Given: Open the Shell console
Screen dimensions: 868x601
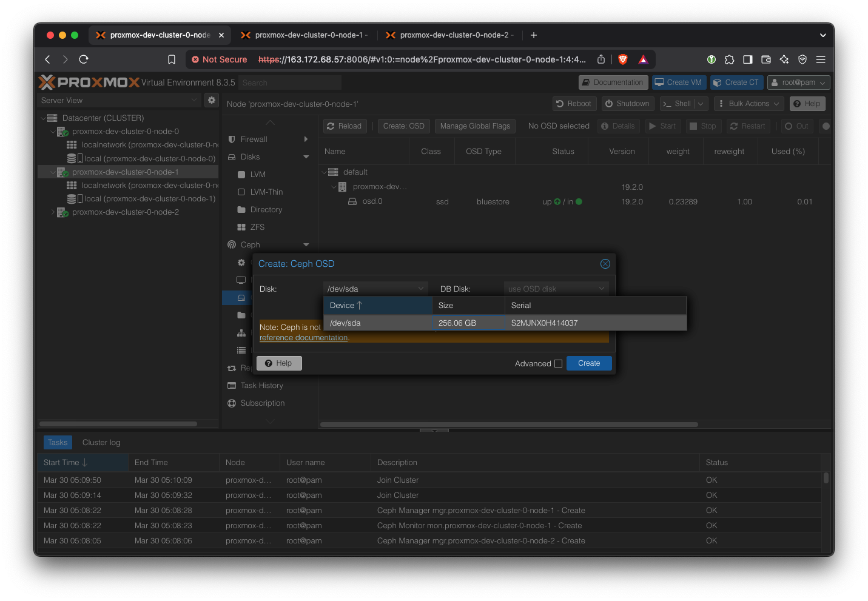Looking at the screenshot, I should pos(676,104).
